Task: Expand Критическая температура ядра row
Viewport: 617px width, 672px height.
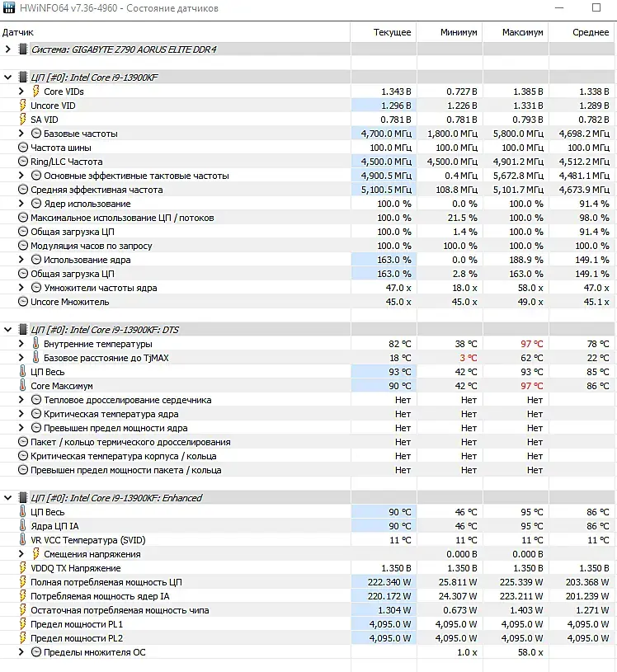Action: point(21,414)
